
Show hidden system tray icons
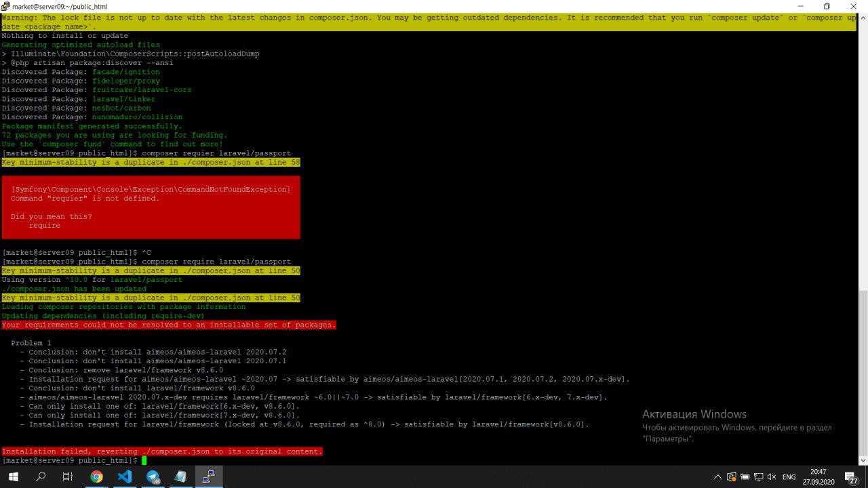click(718, 477)
